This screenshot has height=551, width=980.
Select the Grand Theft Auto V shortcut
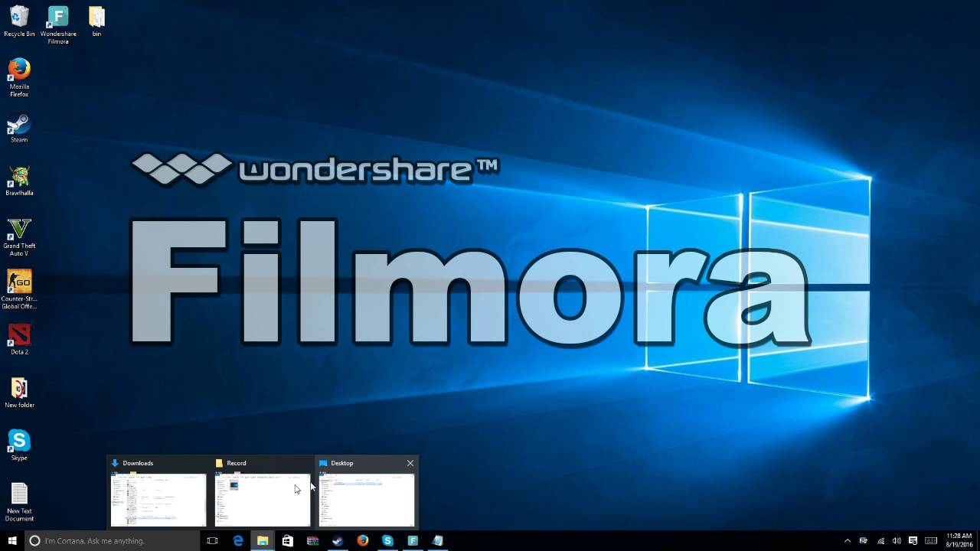tap(19, 237)
